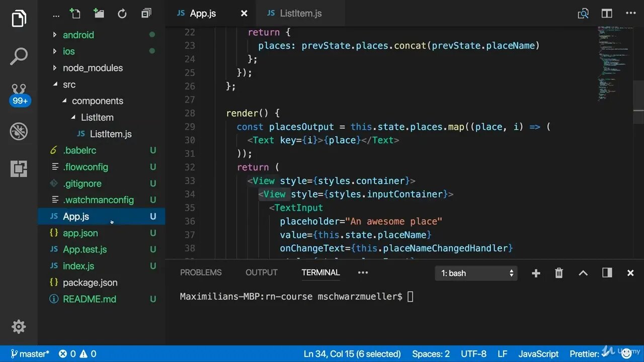Open the PROBLEMS panel tab
The width and height of the screenshot is (644, 362).
click(201, 273)
